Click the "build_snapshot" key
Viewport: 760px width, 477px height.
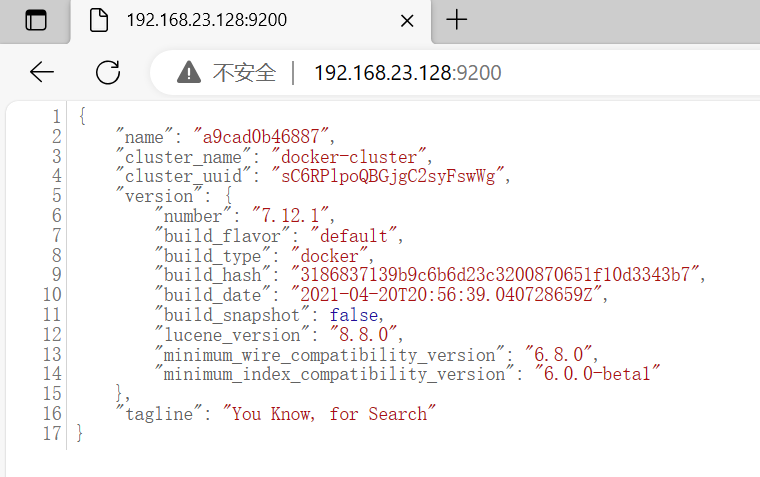[x=232, y=315]
